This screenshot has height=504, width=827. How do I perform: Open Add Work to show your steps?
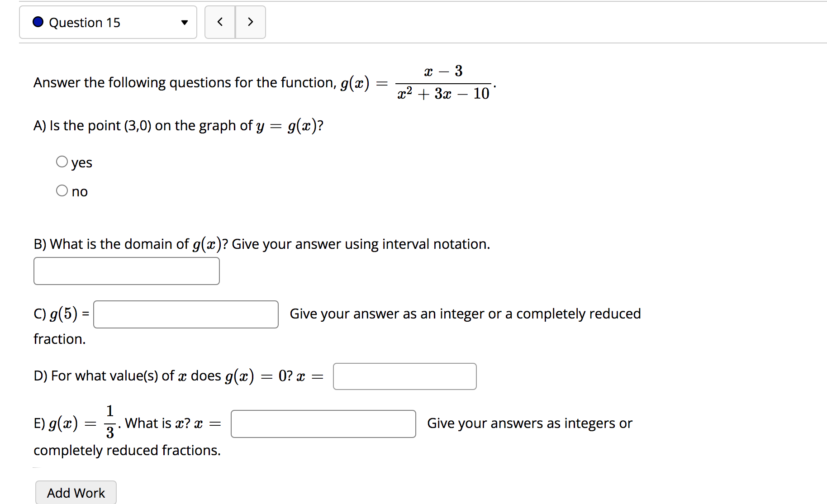[x=76, y=492]
